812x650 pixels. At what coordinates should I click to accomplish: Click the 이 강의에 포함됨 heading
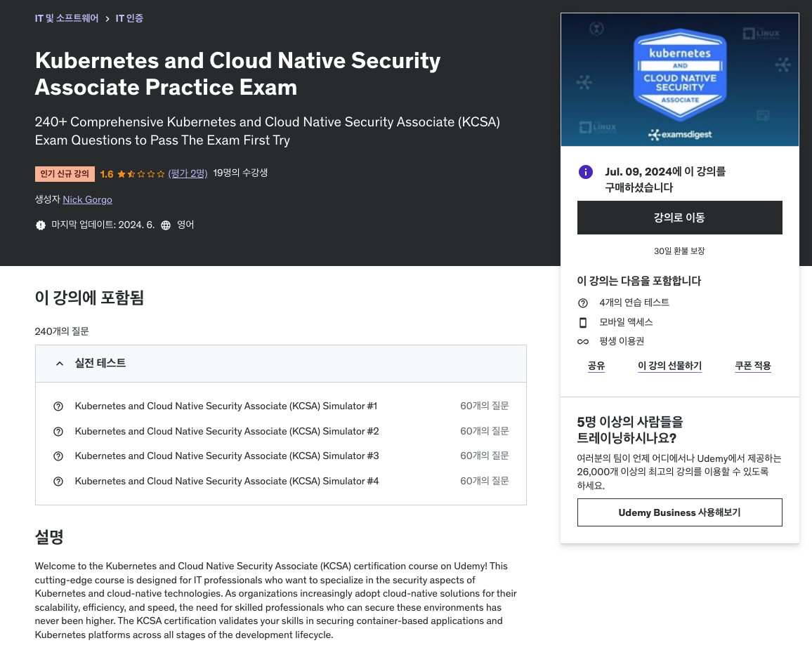click(x=89, y=298)
